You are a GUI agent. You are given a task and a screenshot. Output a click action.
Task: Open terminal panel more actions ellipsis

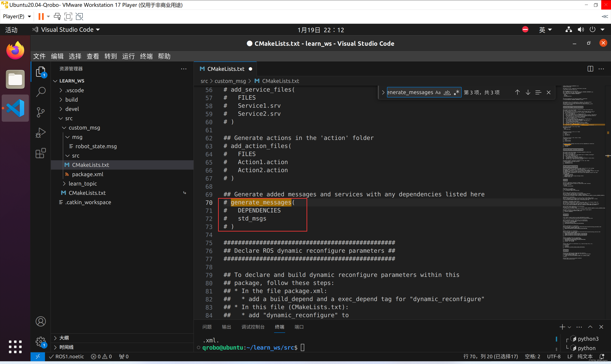tap(579, 327)
